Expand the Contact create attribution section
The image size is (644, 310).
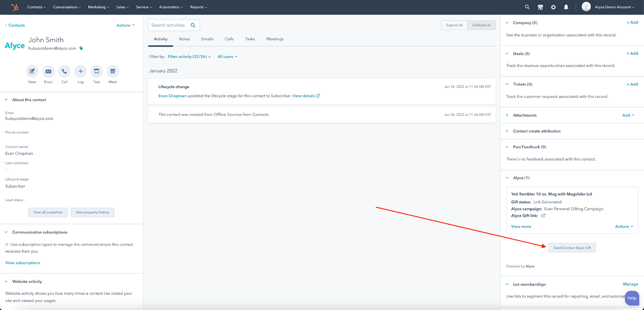(x=507, y=131)
